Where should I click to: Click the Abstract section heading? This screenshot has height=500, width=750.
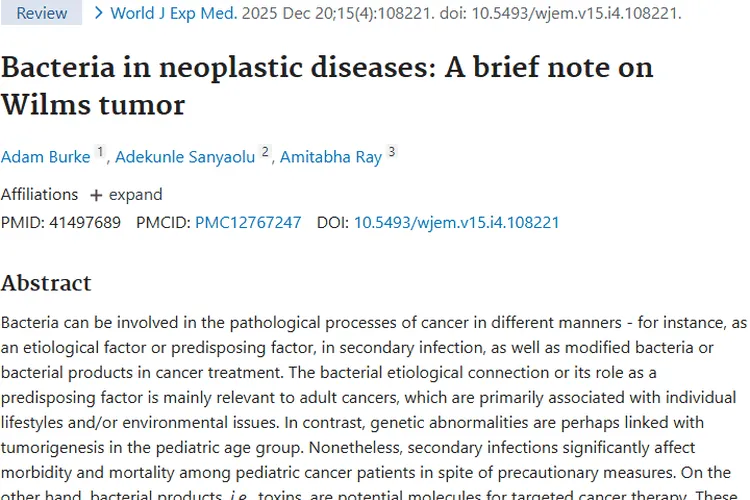pyautogui.click(x=46, y=283)
